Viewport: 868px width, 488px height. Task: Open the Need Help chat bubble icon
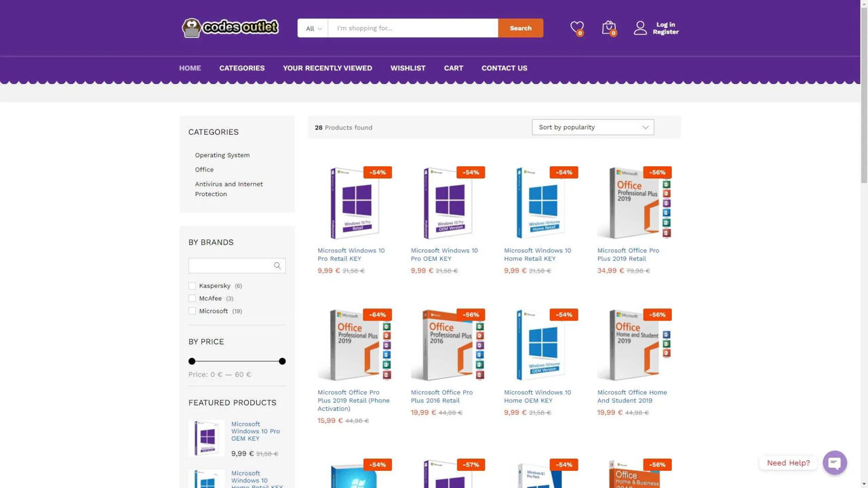[835, 463]
